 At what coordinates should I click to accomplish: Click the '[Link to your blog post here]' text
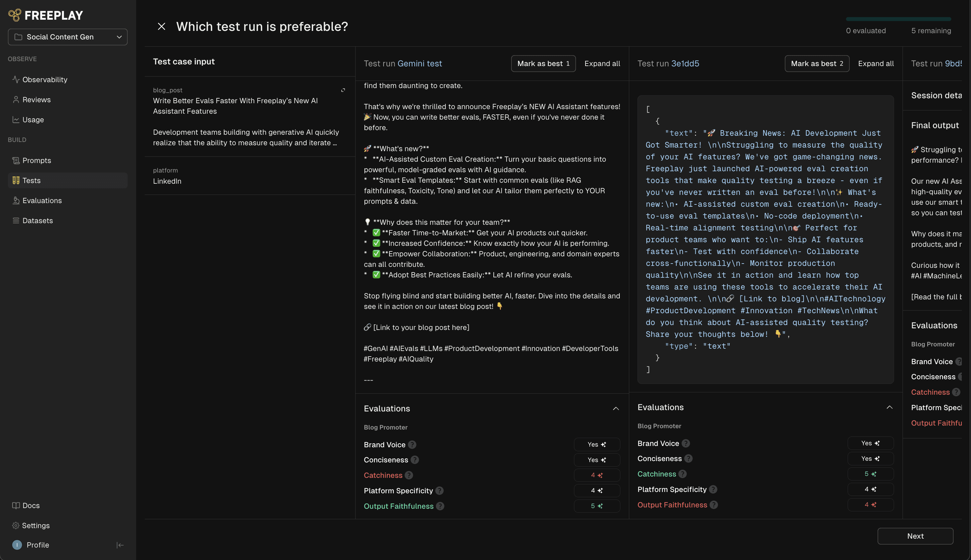pos(421,327)
